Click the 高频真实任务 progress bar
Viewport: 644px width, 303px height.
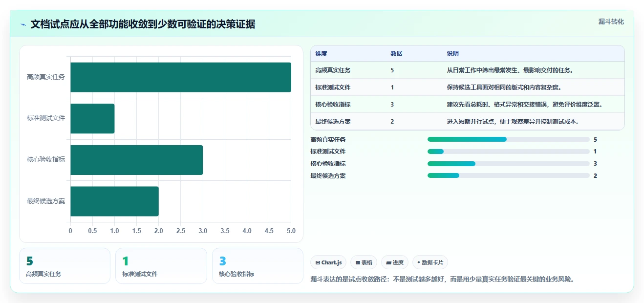click(509, 139)
